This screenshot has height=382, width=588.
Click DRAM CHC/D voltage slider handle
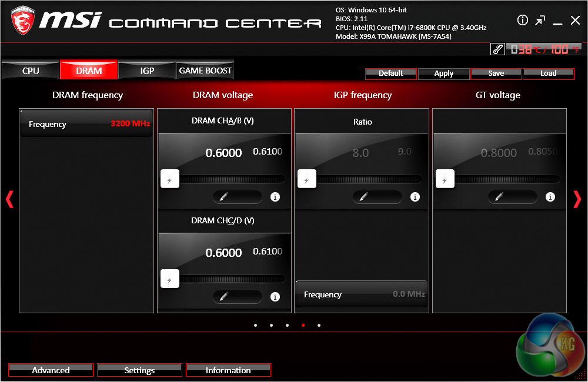click(x=170, y=279)
